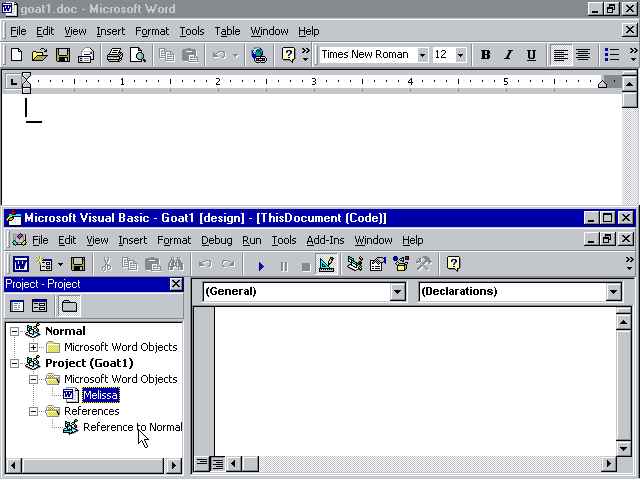Click the Print Preview icon in Word
Screen dimensions: 640x480
138,55
